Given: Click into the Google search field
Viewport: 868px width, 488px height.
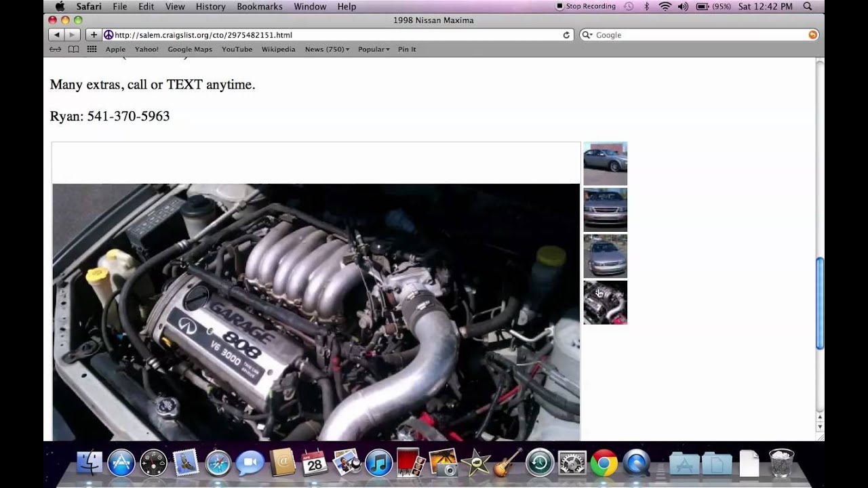Looking at the screenshot, I should 698,35.
